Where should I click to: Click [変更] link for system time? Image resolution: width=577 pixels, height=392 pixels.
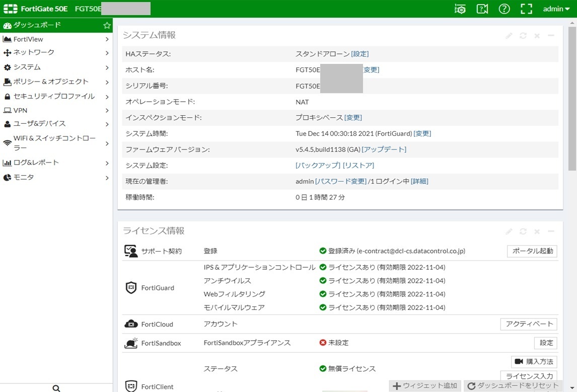pos(422,133)
